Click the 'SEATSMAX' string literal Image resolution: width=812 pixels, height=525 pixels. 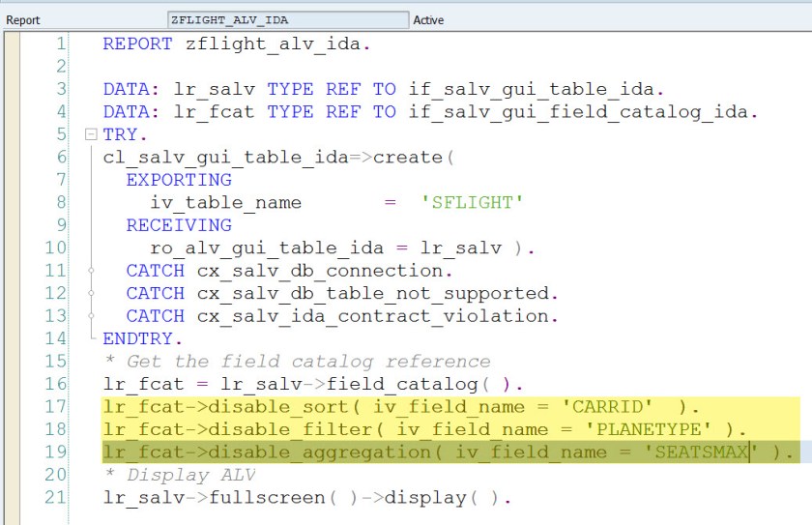[702, 452]
